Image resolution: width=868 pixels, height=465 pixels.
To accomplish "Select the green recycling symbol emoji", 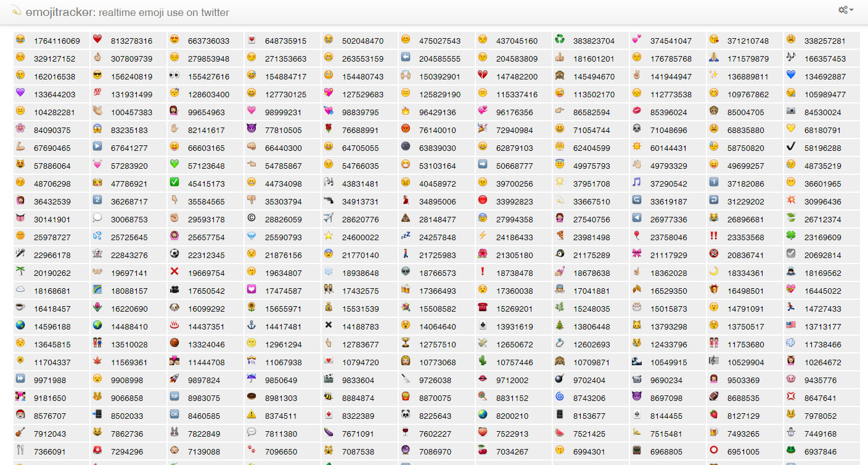I will tap(560, 40).
